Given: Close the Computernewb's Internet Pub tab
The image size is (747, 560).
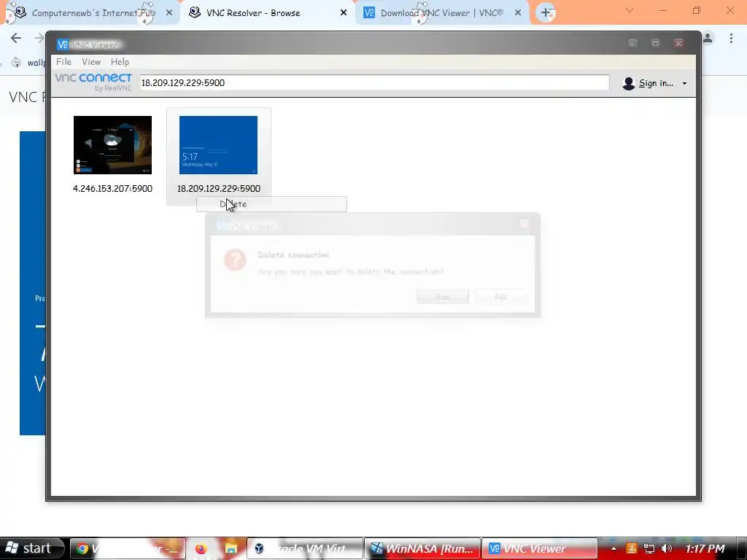Looking at the screenshot, I should point(169,13).
